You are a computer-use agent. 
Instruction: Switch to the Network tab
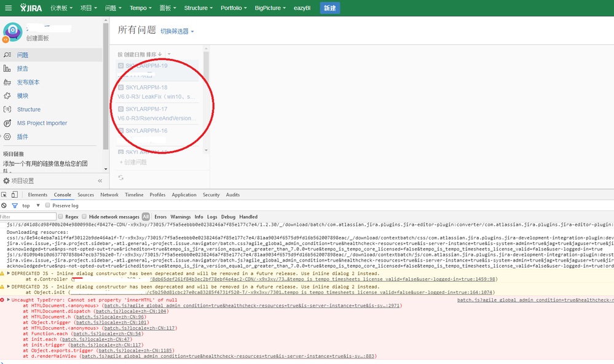coord(109,195)
